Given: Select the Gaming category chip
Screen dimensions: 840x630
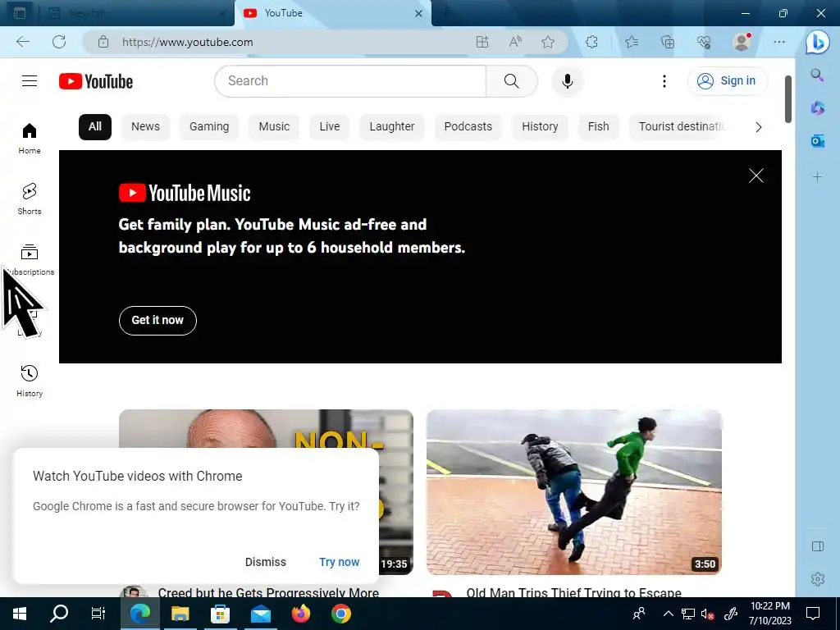Looking at the screenshot, I should pyautogui.click(x=209, y=127).
